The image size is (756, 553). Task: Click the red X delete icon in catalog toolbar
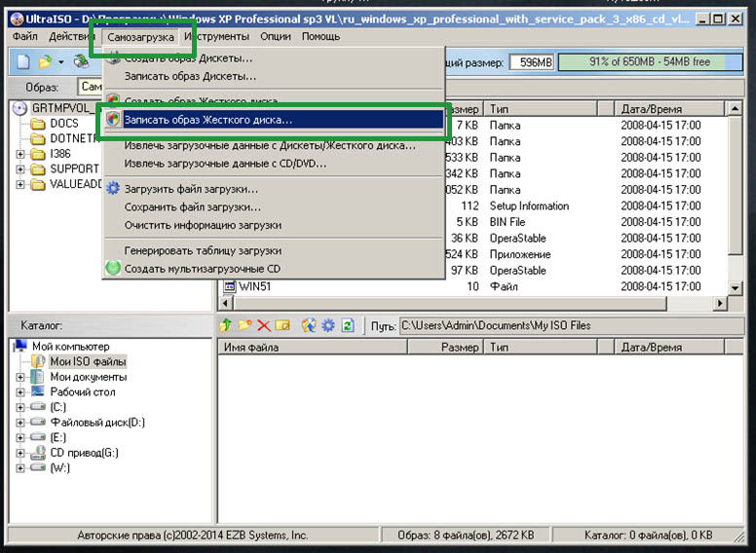click(x=264, y=326)
